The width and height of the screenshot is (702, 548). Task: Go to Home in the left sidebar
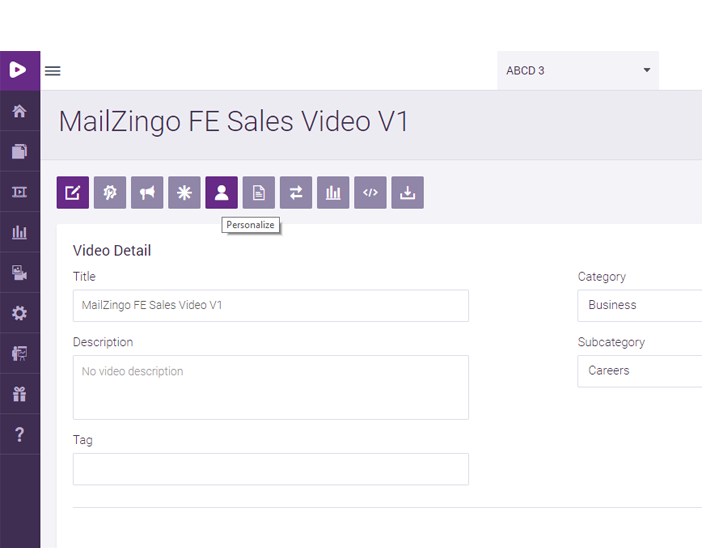[19, 111]
